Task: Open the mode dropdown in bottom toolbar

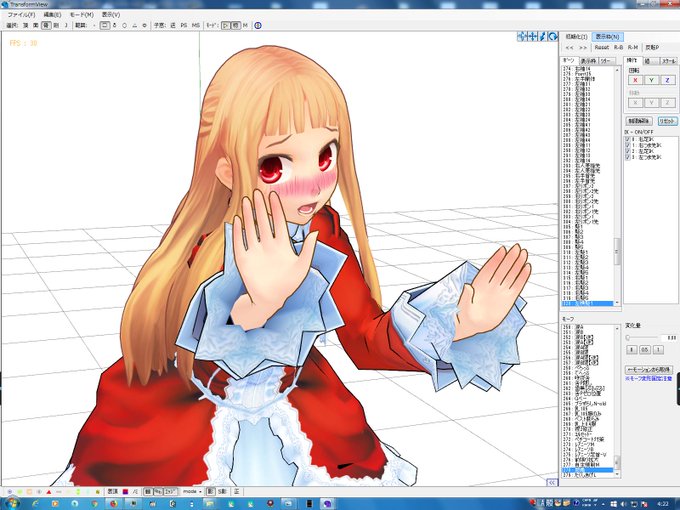Action: tap(192, 491)
